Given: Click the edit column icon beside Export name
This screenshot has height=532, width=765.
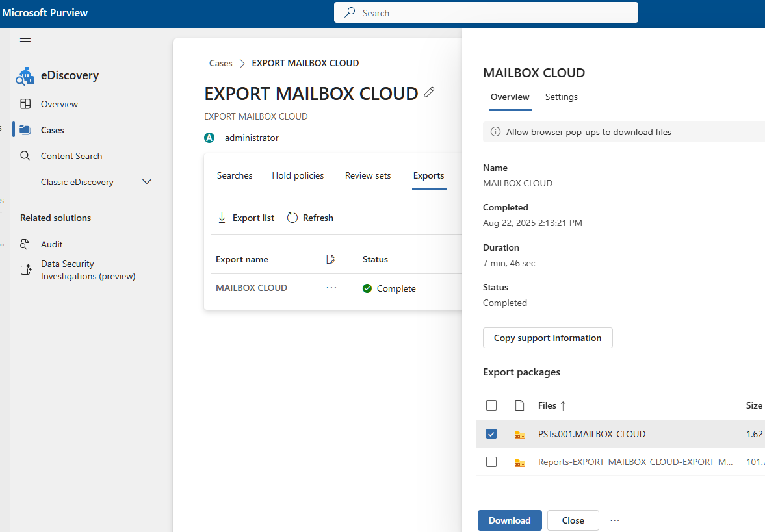Looking at the screenshot, I should pyautogui.click(x=331, y=260).
